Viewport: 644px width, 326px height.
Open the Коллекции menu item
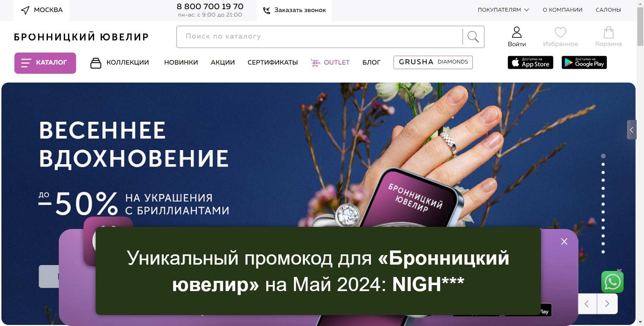[120, 63]
